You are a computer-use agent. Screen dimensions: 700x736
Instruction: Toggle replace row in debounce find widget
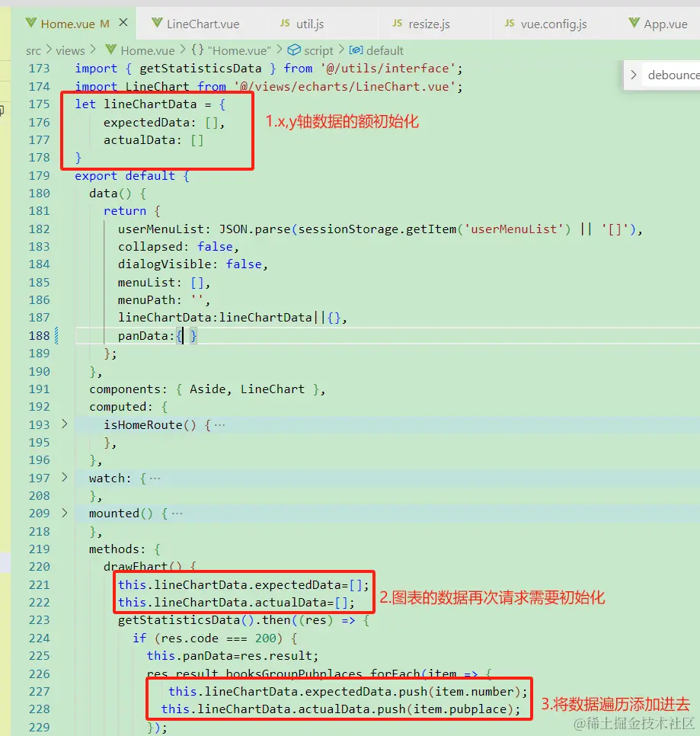click(634, 75)
